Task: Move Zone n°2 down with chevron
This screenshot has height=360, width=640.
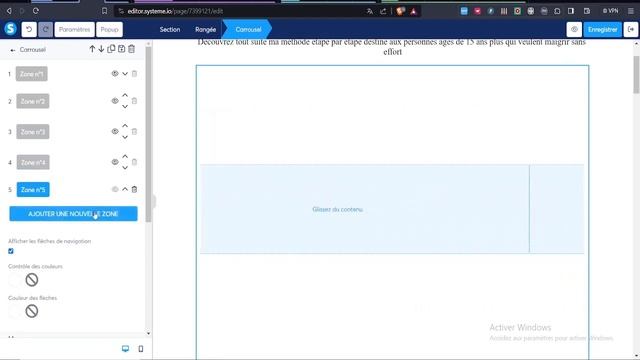Action: [125, 107]
